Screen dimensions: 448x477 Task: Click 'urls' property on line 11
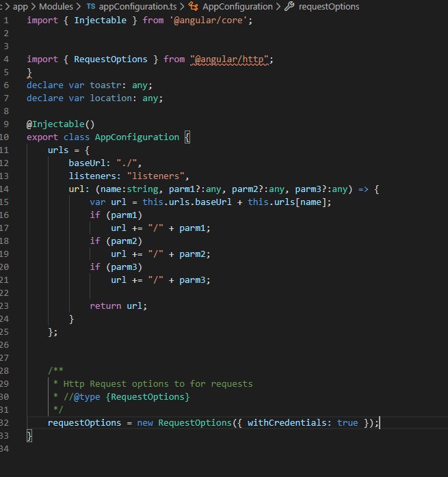58,150
